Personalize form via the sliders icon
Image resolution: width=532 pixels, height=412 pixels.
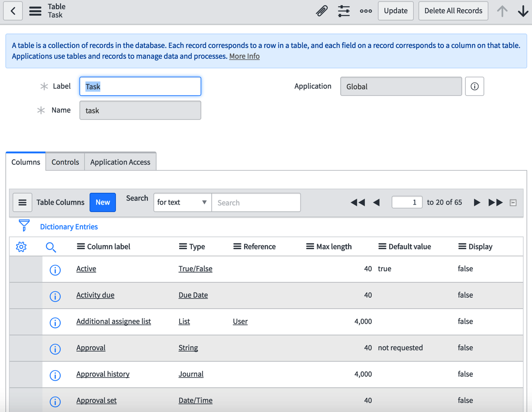pos(344,11)
